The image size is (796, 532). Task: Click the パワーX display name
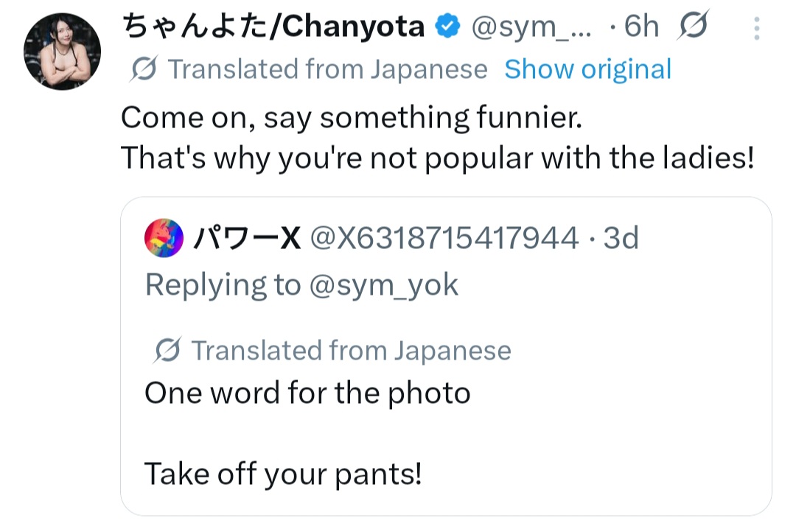pyautogui.click(x=247, y=238)
